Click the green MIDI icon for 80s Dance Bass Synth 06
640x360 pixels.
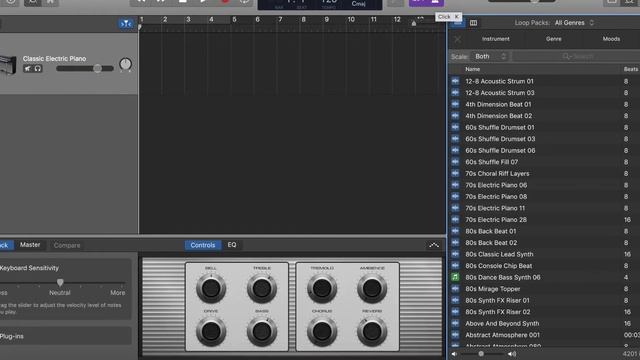[455, 277]
